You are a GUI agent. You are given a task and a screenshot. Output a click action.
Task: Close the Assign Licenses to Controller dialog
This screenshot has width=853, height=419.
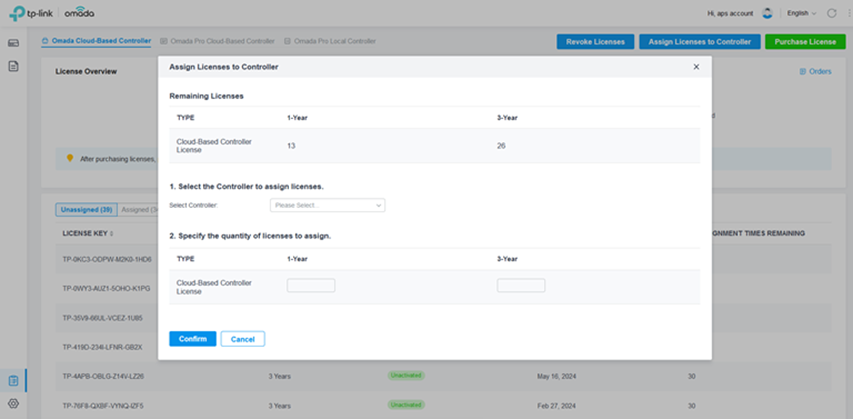696,66
